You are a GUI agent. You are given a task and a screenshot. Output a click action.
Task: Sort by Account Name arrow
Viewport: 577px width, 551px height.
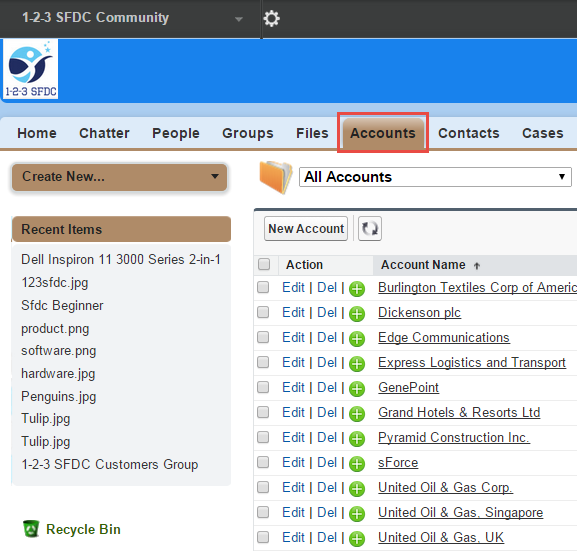click(x=477, y=266)
